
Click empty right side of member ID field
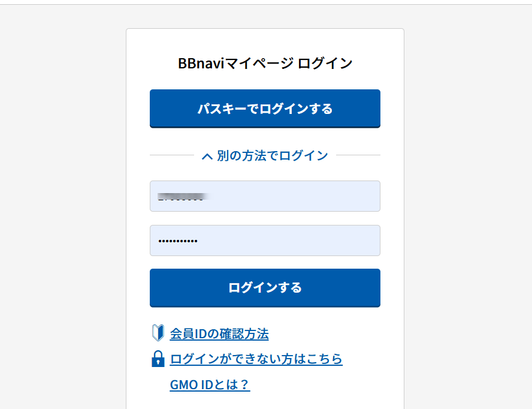(306, 196)
